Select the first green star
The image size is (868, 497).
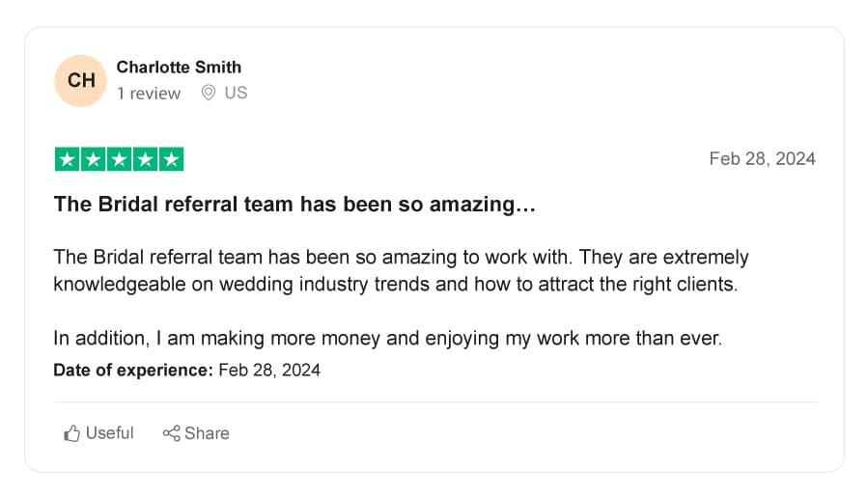coord(67,159)
